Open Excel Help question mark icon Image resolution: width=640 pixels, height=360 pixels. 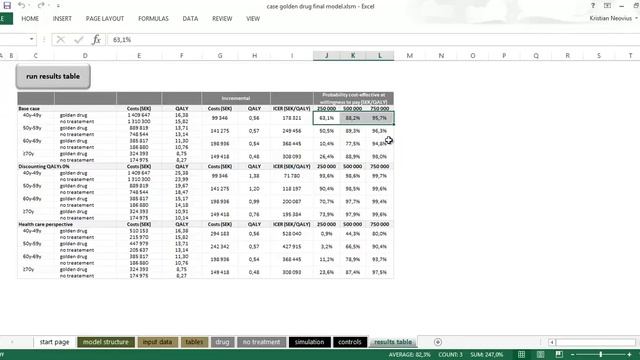(x=593, y=6)
